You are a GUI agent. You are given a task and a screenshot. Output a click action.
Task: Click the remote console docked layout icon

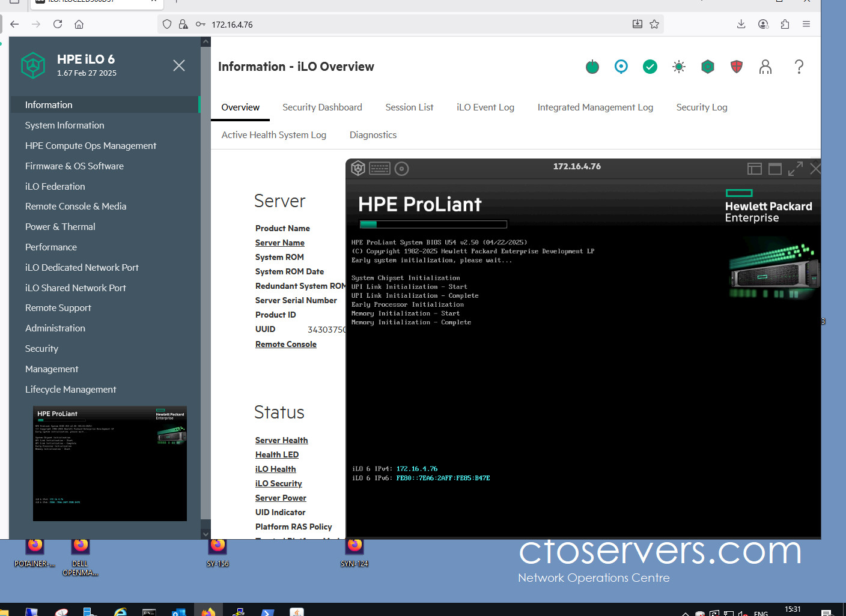(755, 169)
